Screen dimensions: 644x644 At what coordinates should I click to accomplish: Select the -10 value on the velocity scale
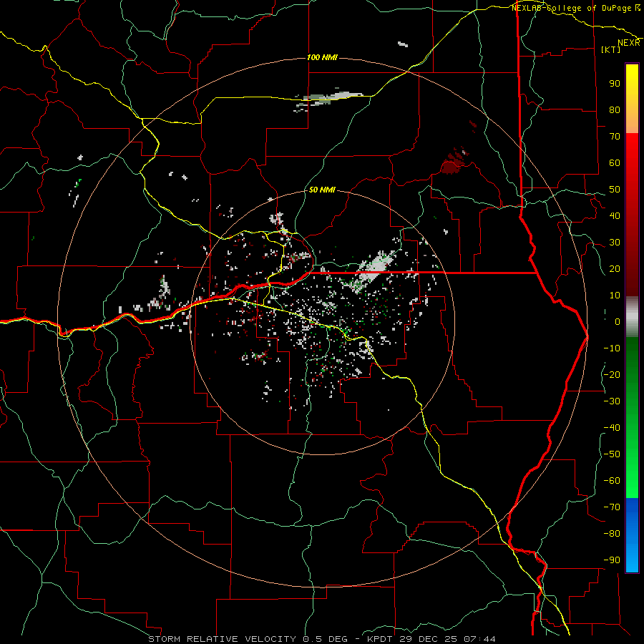[612, 348]
